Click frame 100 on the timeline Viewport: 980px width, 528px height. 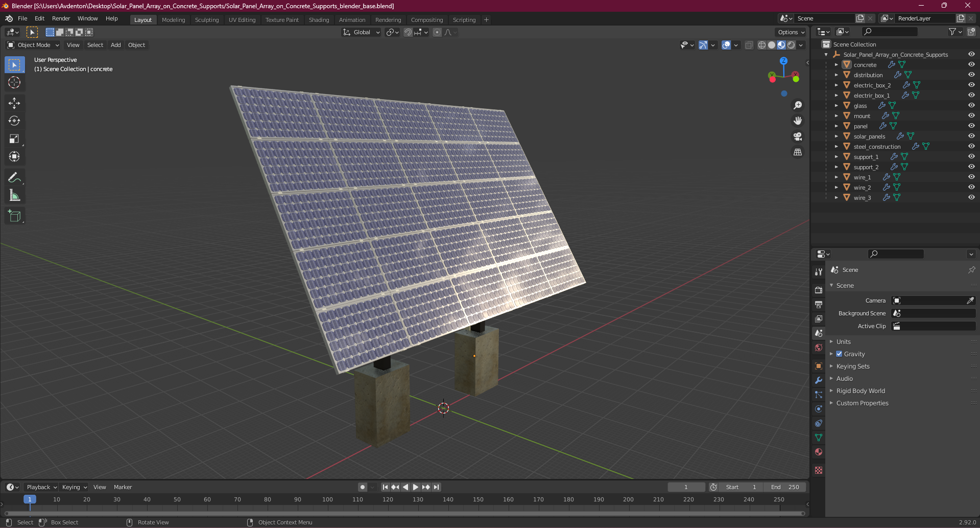328,500
